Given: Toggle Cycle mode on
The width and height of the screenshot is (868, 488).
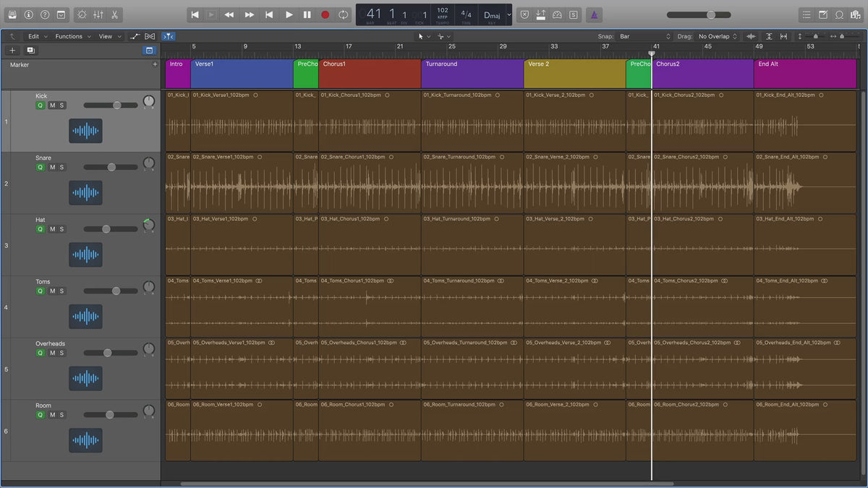Looking at the screenshot, I should click(x=344, y=14).
